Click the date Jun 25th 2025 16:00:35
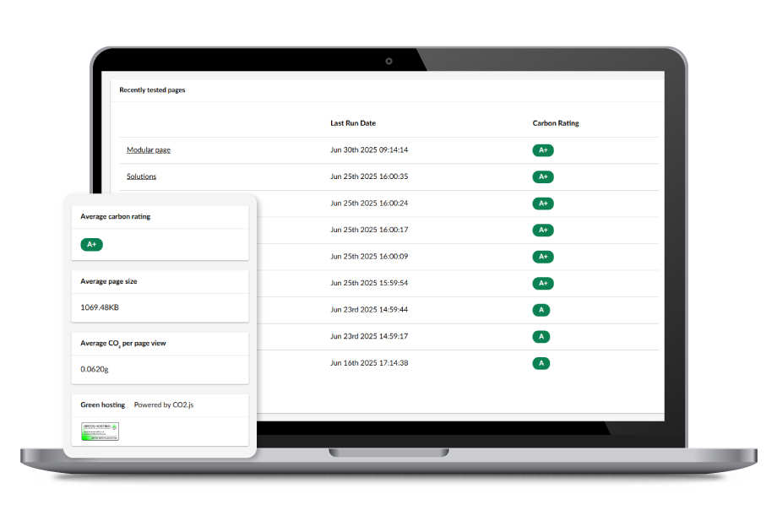Viewport: 777px width, 532px height. [369, 176]
